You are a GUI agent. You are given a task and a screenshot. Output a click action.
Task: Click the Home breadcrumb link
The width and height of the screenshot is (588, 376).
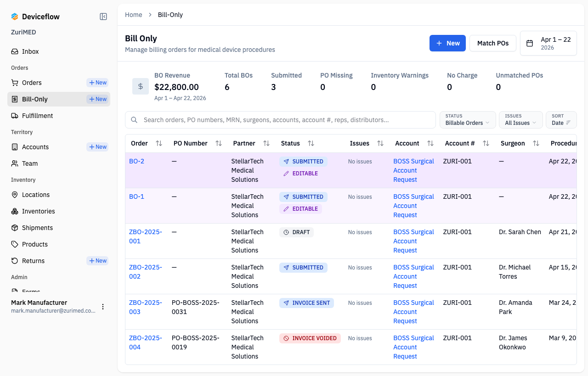pos(134,15)
